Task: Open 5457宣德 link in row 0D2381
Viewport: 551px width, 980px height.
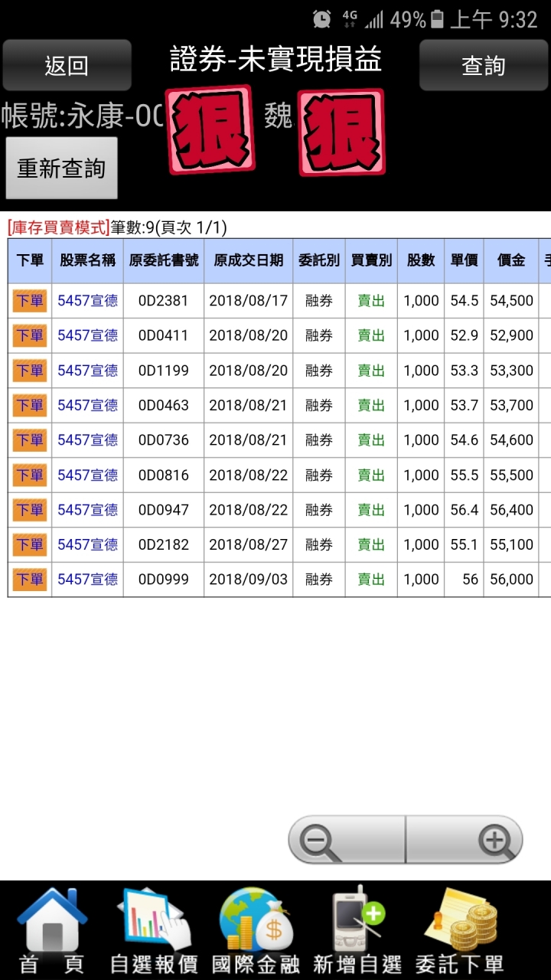Action: click(88, 301)
